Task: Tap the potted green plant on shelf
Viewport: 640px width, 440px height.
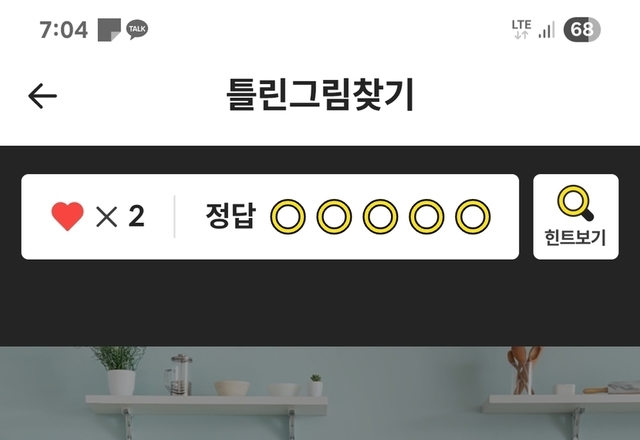Action: coord(119,371)
